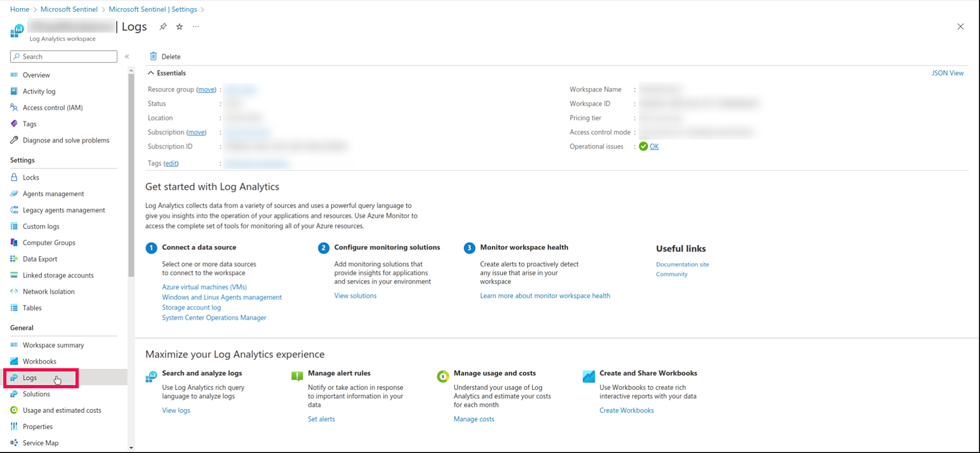Click the Computer Groups icon
The width and height of the screenshot is (980, 453).
pyautogui.click(x=14, y=242)
